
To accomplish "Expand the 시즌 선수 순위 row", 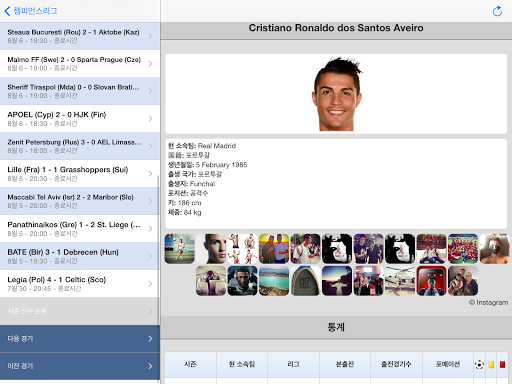I will (80, 311).
